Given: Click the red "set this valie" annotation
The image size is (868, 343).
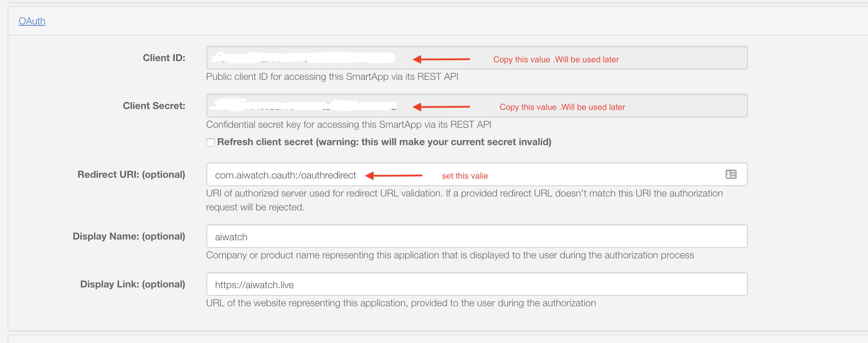Looking at the screenshot, I should click(x=465, y=176).
